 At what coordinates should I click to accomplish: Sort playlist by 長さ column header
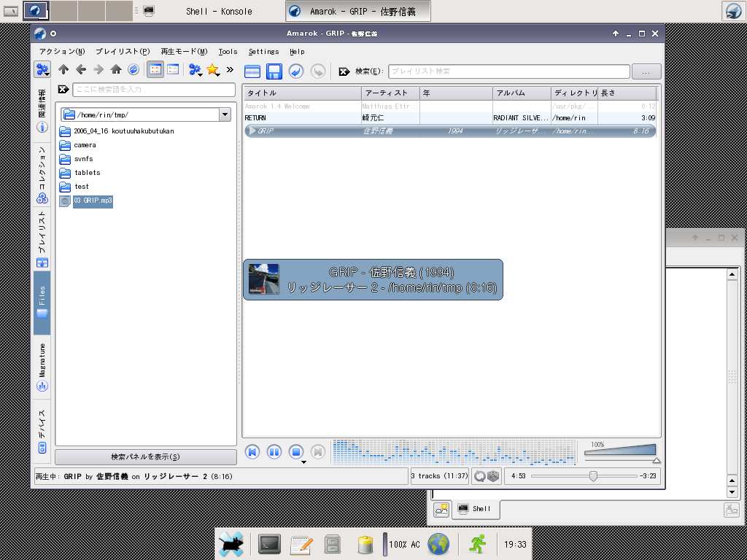click(x=627, y=93)
